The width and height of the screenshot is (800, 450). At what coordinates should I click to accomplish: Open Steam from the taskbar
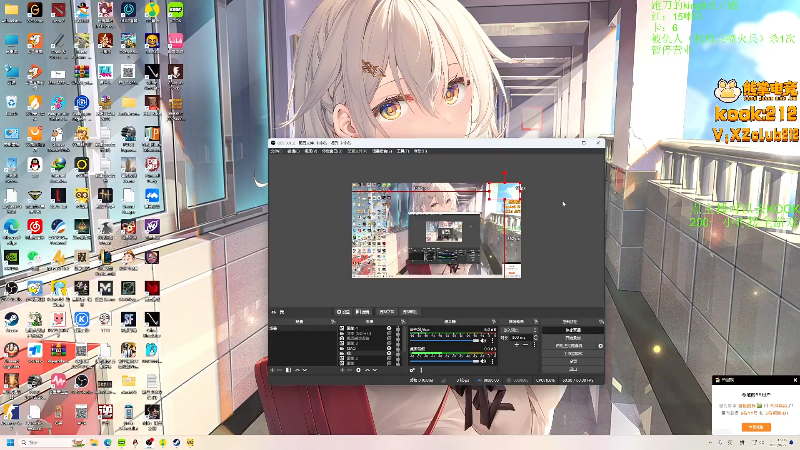tap(177, 442)
